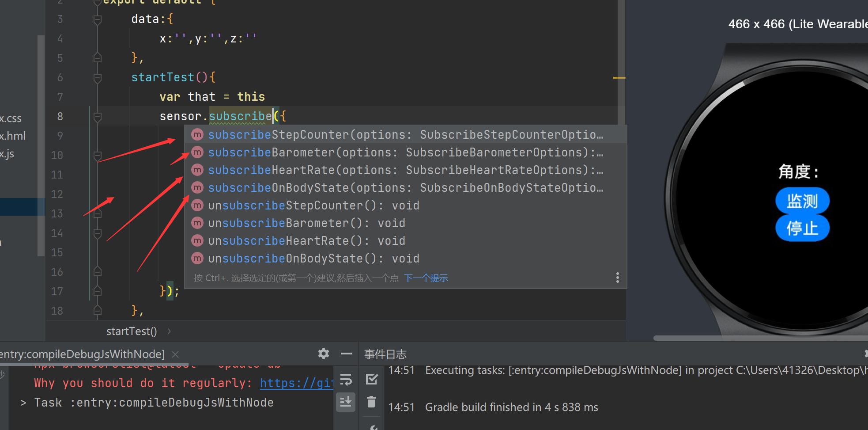Switch to entry:compileDebugJsWithNode build tab

[82, 354]
